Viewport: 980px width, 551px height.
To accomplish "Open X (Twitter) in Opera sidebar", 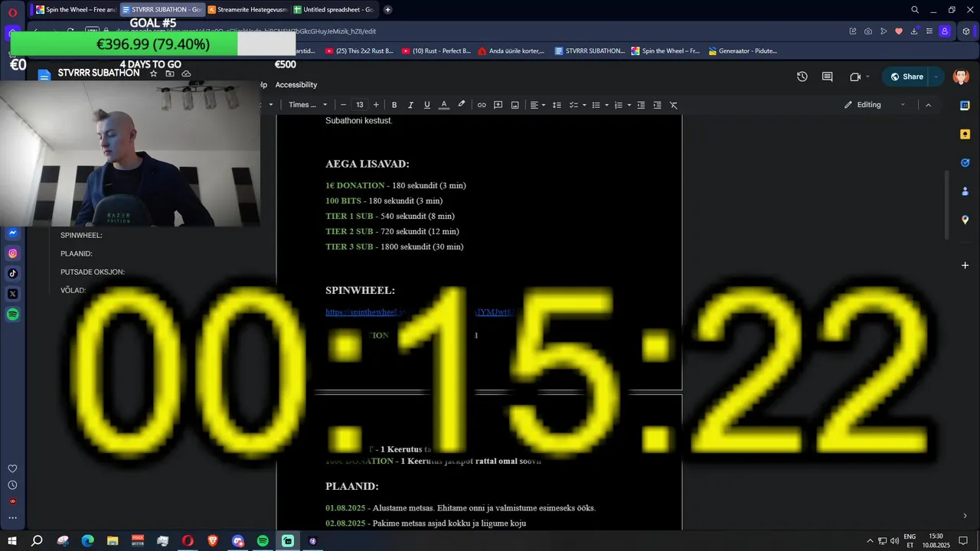I will 13,294.
